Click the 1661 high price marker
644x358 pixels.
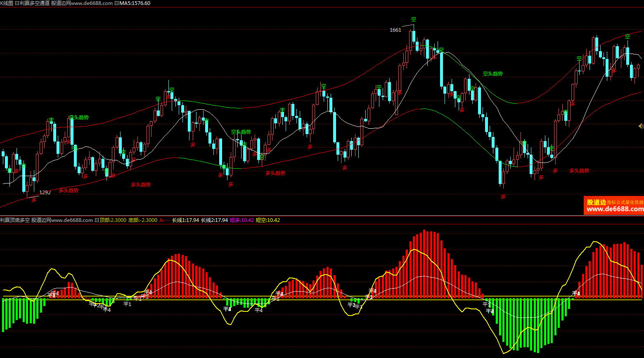395,30
